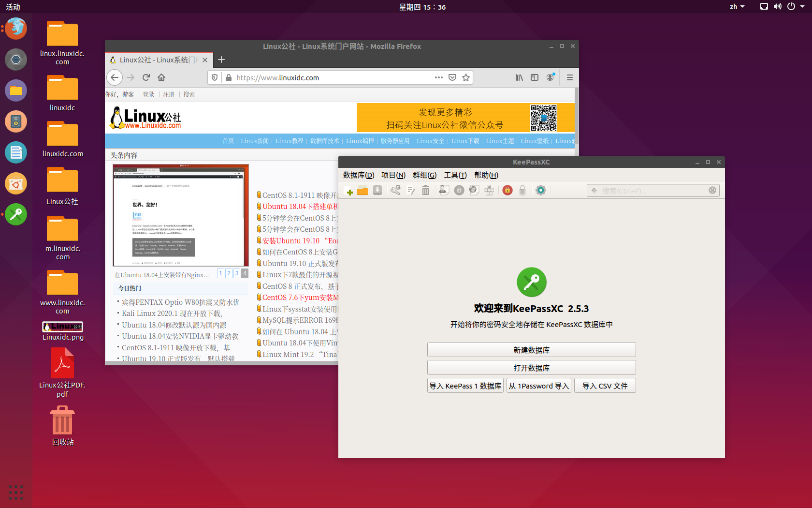The image size is (812, 508).
Task: Open the edit entry icon on the toolbar
Action: point(411,190)
